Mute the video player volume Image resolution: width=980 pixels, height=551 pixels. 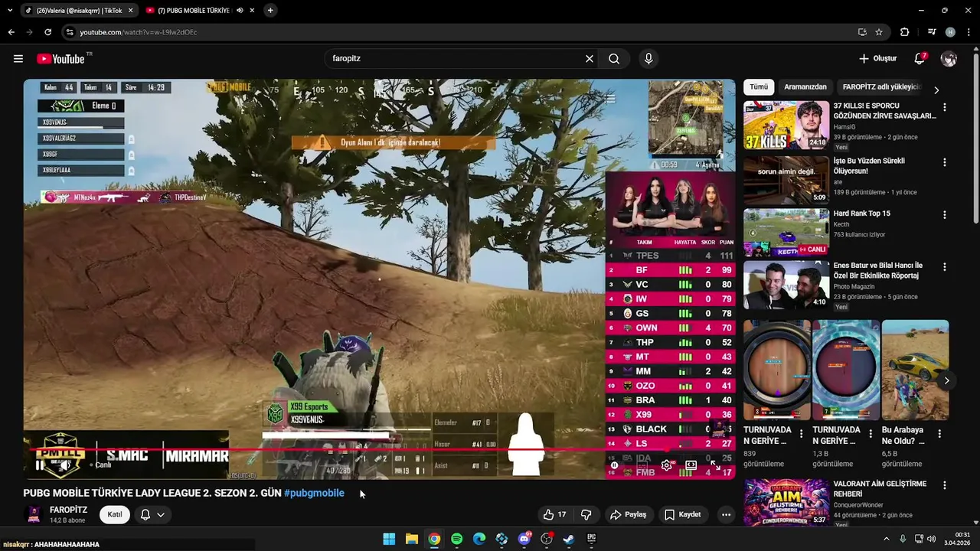[x=66, y=465]
